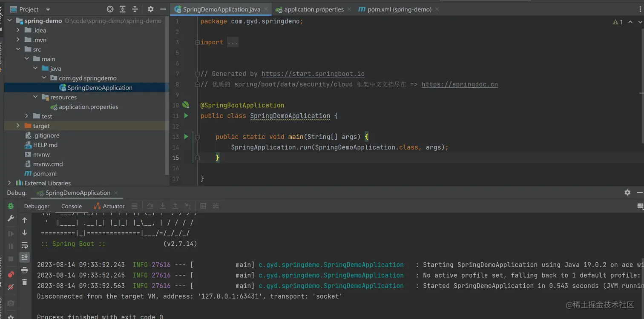Select .gitignore in project tree
Screen dimensions: 644x319
46,135
